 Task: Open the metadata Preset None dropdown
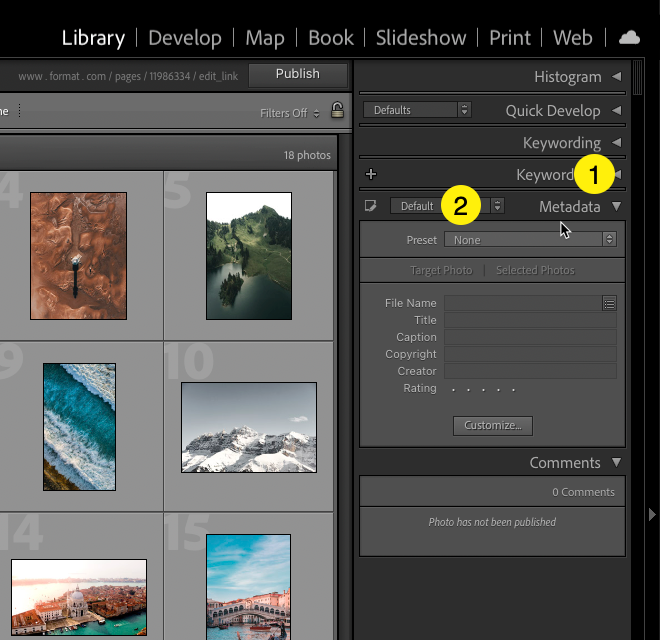click(x=531, y=240)
